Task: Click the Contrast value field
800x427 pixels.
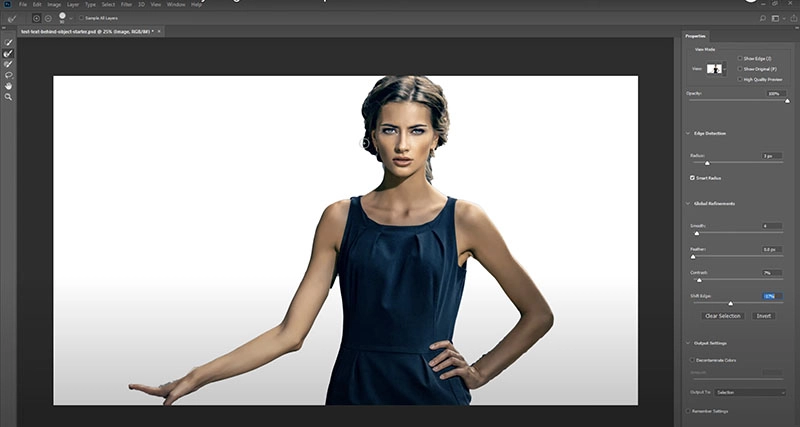Action: (x=772, y=273)
